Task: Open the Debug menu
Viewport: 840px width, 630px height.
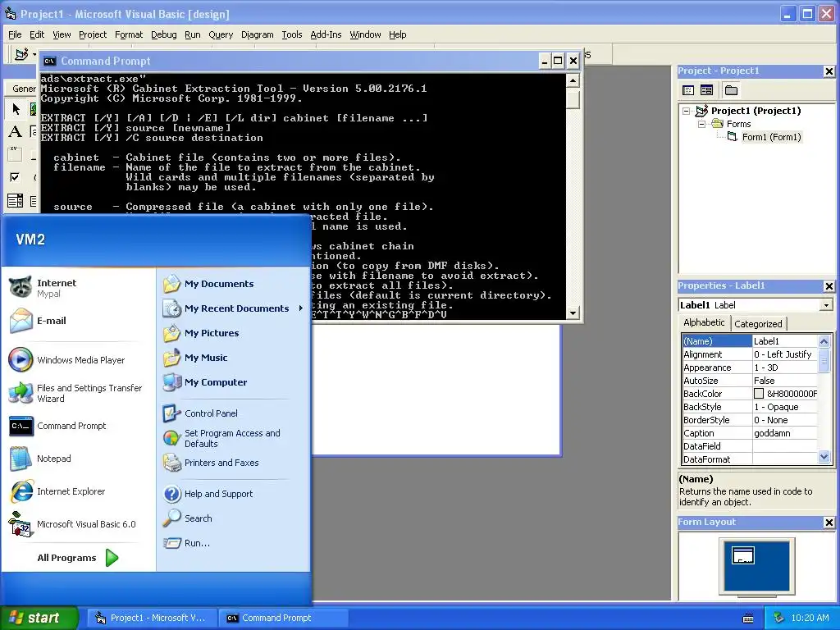Action: coord(163,34)
